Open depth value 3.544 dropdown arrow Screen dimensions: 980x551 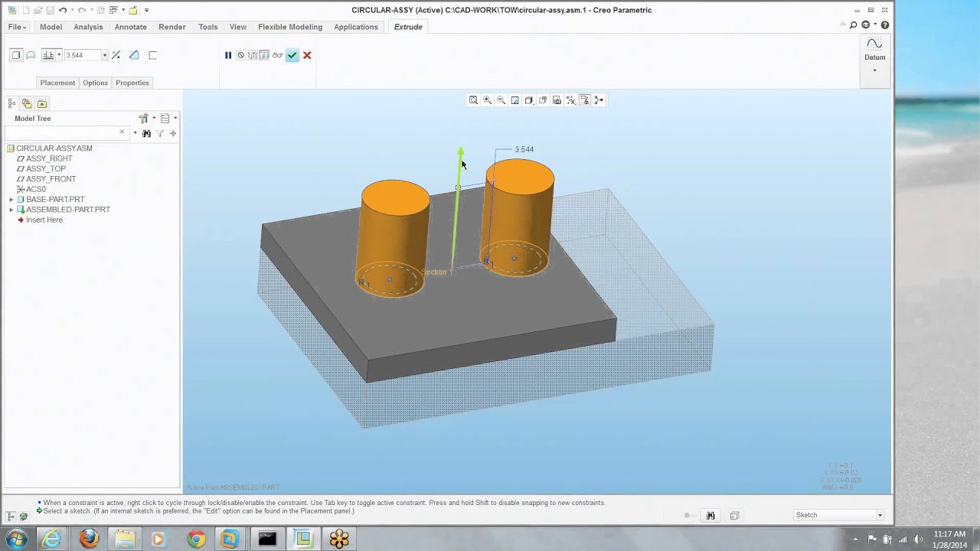105,55
